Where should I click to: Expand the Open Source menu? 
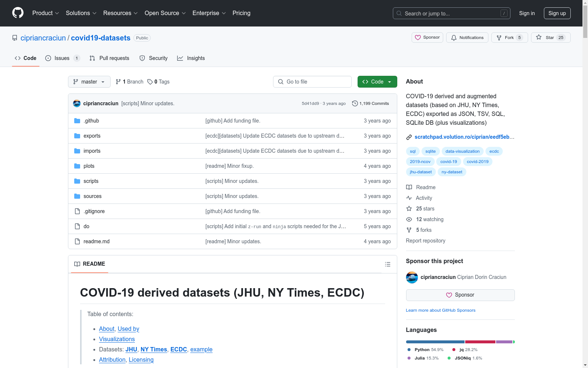click(165, 13)
